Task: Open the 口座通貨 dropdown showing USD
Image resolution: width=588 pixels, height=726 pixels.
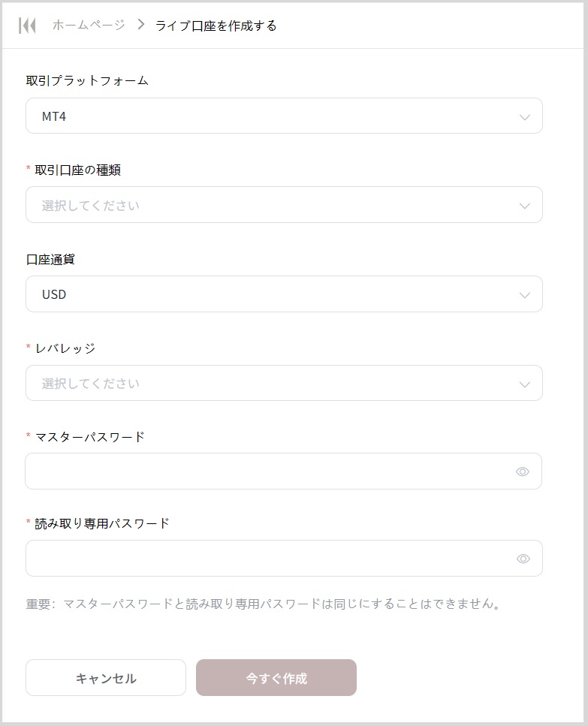Action: point(270,294)
